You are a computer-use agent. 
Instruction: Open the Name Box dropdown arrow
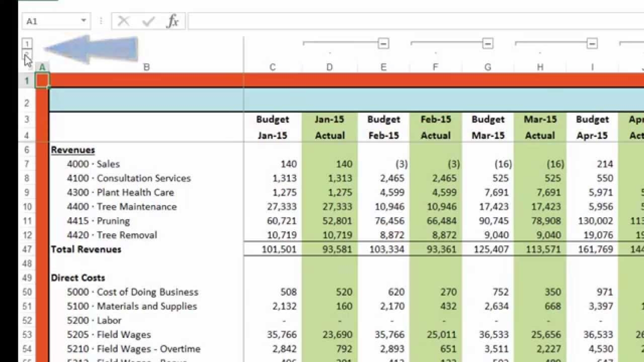pos(84,21)
